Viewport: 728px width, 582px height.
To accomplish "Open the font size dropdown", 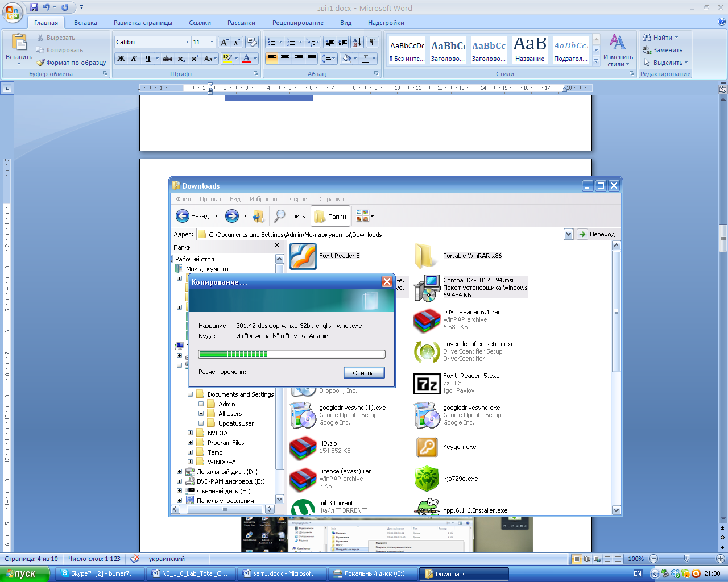I will 212,42.
